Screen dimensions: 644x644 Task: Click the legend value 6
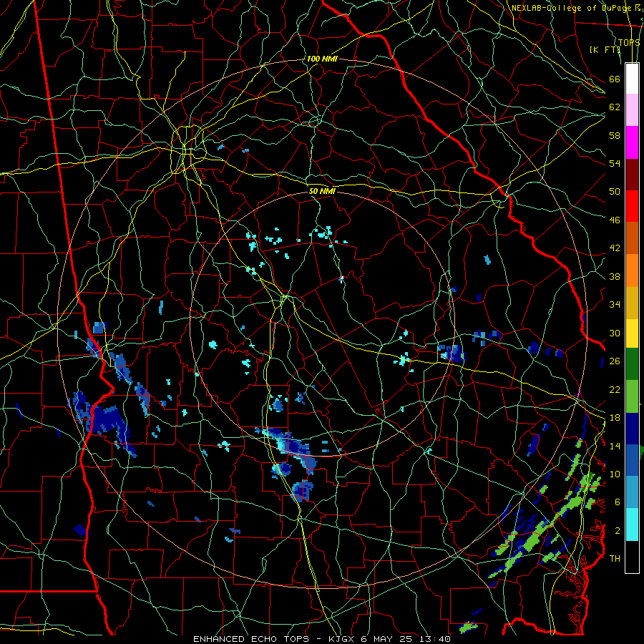618,502
